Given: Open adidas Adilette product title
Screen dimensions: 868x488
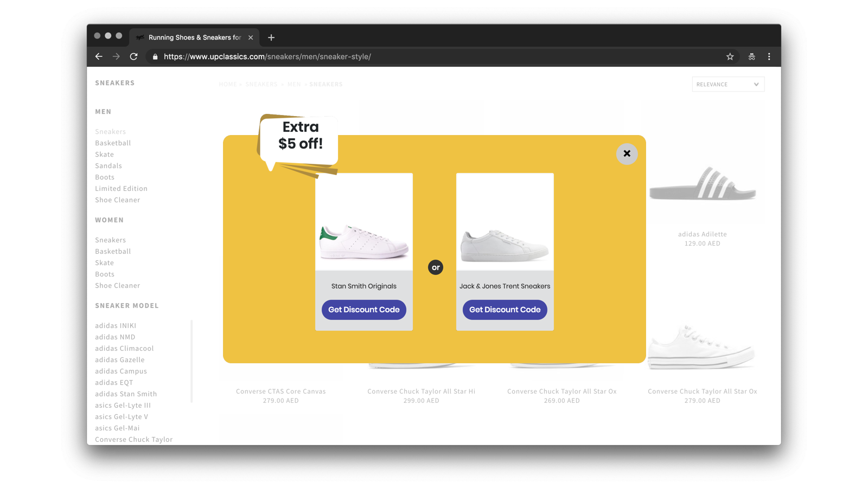Looking at the screenshot, I should pos(702,234).
